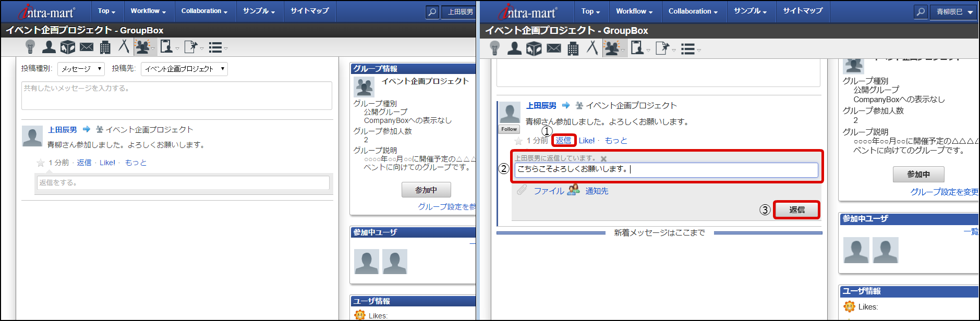This screenshot has height=321, width=980.
Task: Click もっと in the right window post
Action: point(616,141)
